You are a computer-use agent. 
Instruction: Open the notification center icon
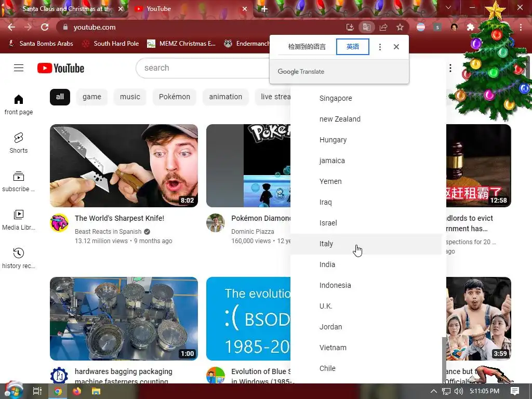(x=515, y=391)
